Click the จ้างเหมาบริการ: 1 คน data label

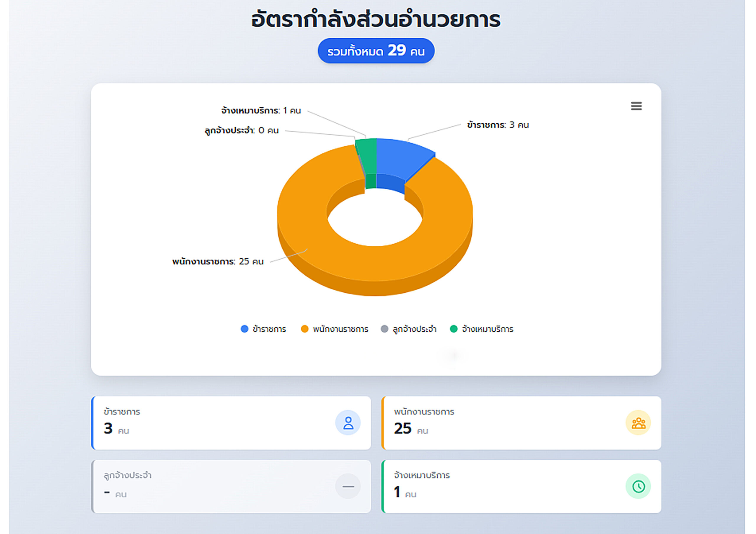pos(261,111)
